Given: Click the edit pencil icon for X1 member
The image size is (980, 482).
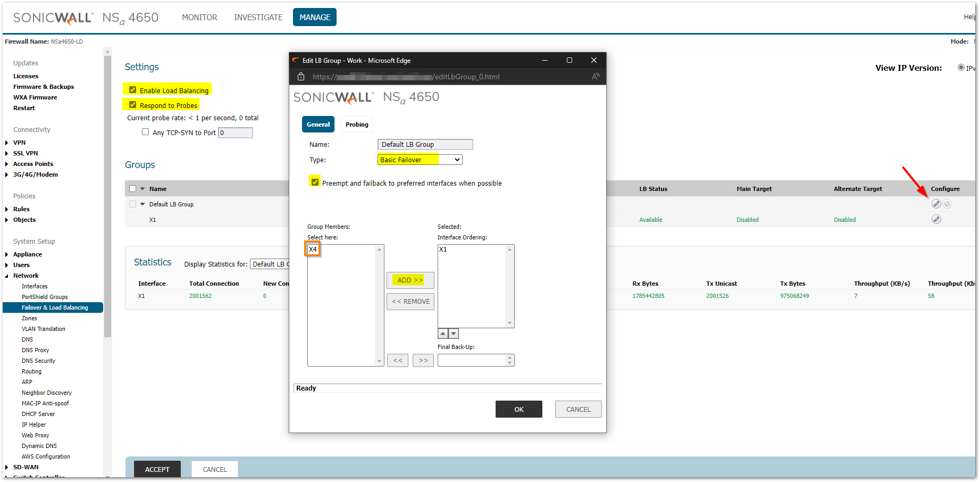Looking at the screenshot, I should [x=936, y=219].
